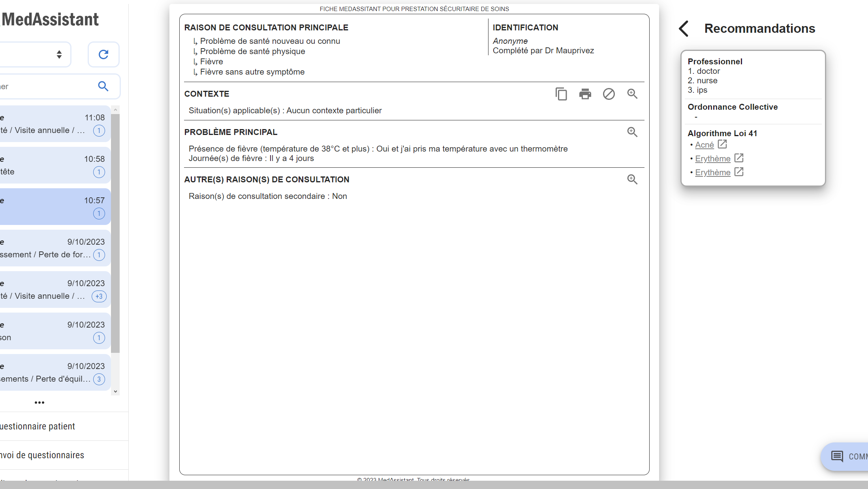Open the first Erythème link
This screenshot has width=868, height=489.
[712, 159]
